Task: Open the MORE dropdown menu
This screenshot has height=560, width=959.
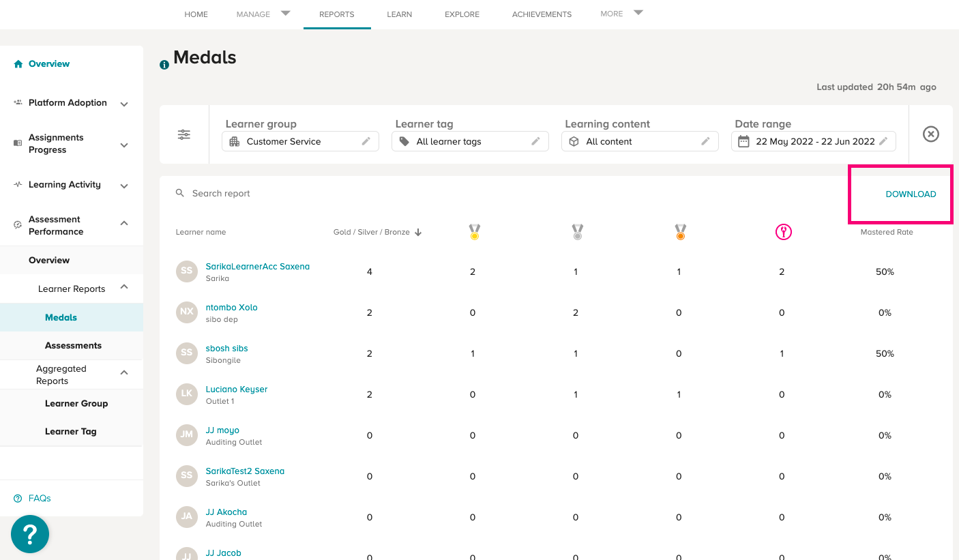Action: click(621, 14)
